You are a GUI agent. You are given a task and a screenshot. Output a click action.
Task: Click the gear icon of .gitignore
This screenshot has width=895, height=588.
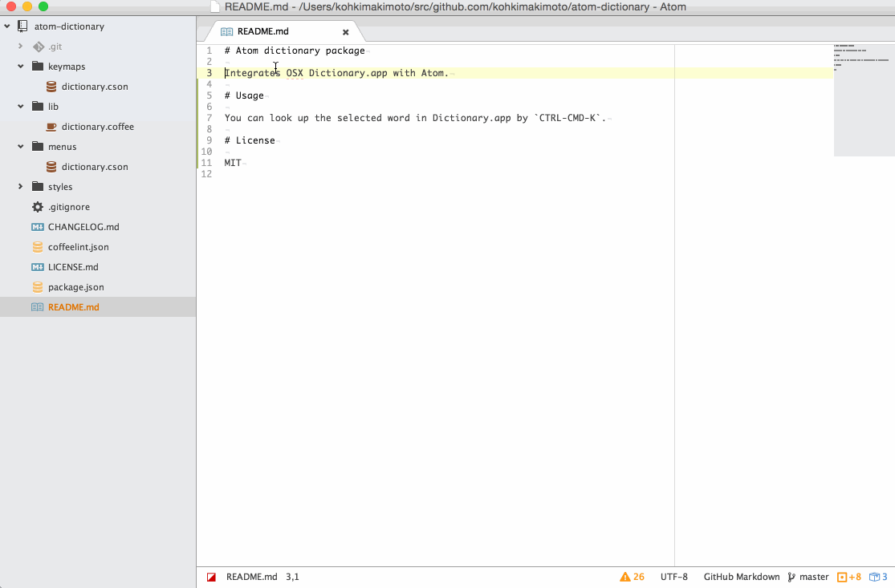click(38, 207)
